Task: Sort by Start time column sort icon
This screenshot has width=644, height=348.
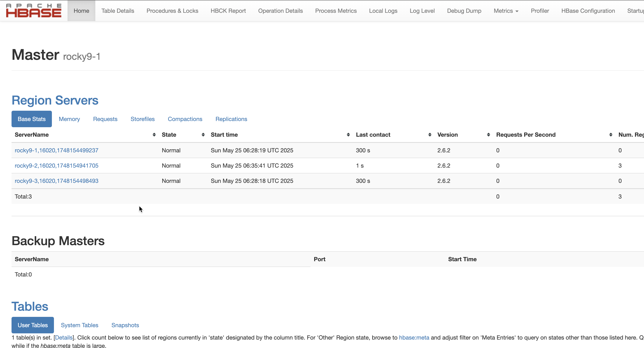Action: click(x=348, y=135)
